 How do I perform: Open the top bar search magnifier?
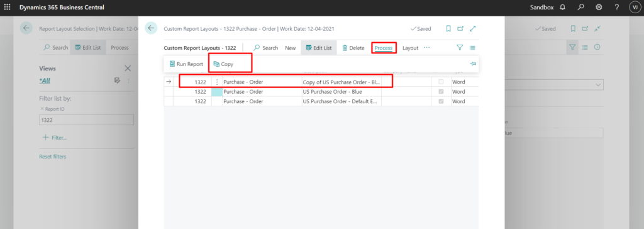click(580, 8)
